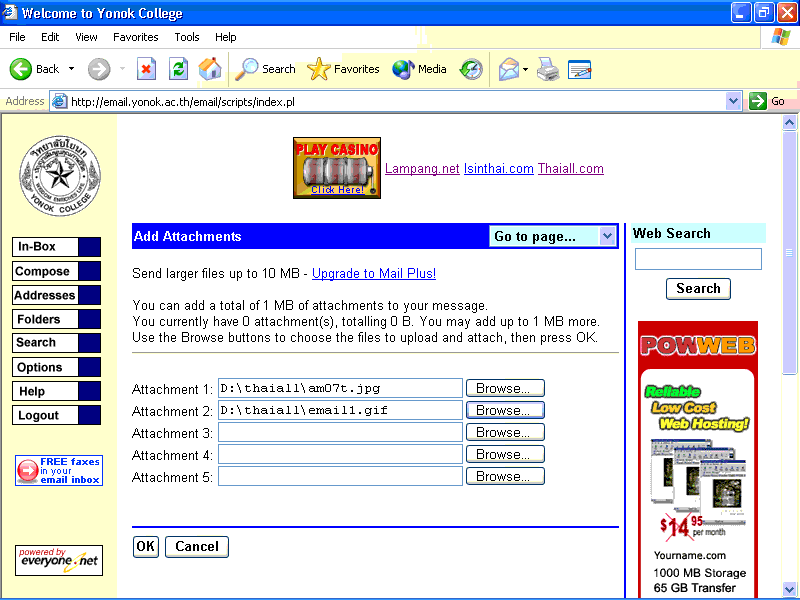800x600 pixels.
Task: Follow the Upgrade to Mail Plus link
Action: click(374, 273)
